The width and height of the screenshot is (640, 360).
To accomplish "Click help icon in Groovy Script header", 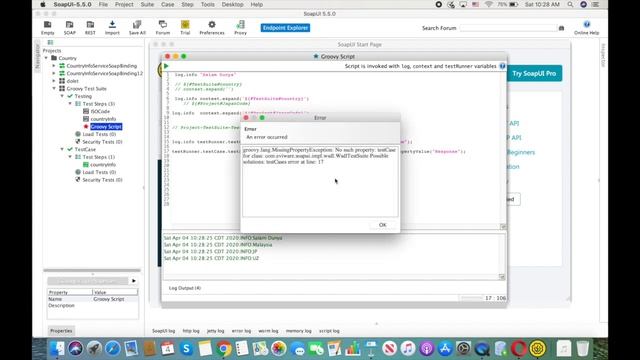I will [x=502, y=66].
